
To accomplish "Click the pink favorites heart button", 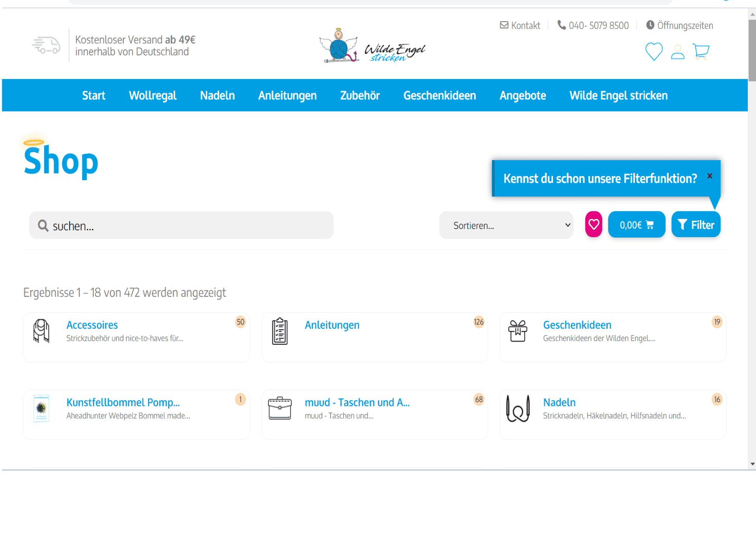I will [x=593, y=224].
